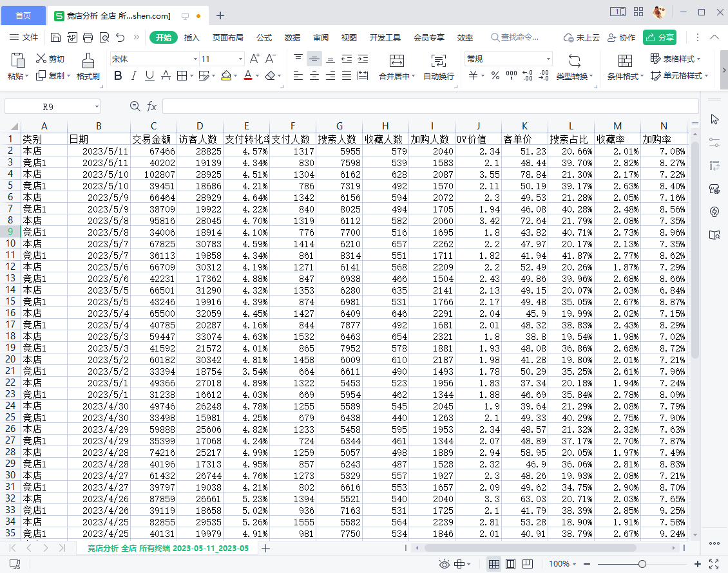
Task: Click the zoom slider handle in status bar
Action: [x=642, y=564]
